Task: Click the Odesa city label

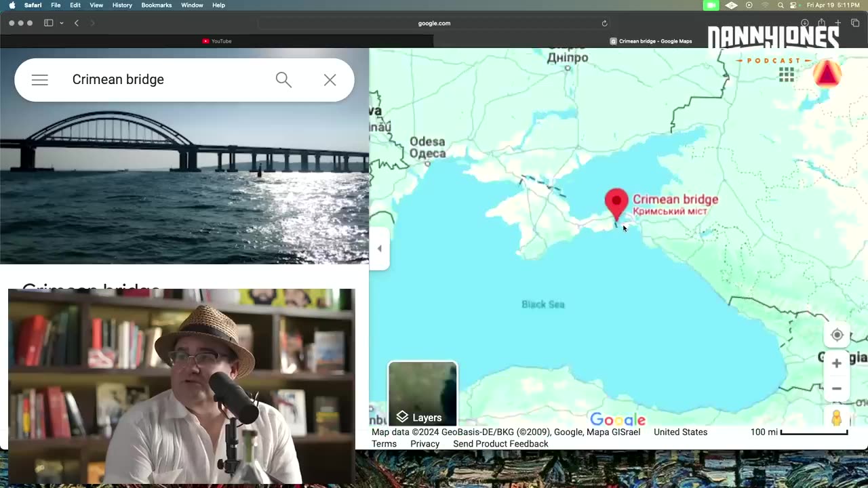Action: coord(428,147)
